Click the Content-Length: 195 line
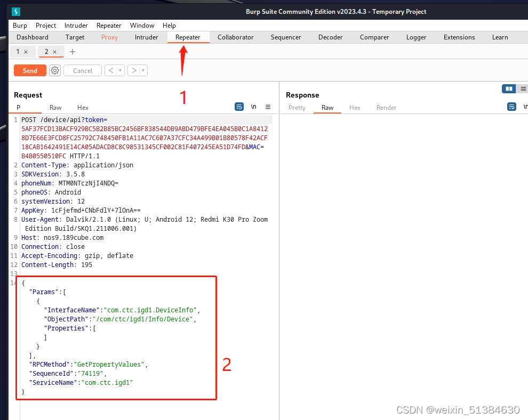This screenshot has width=528, height=420. (57, 265)
